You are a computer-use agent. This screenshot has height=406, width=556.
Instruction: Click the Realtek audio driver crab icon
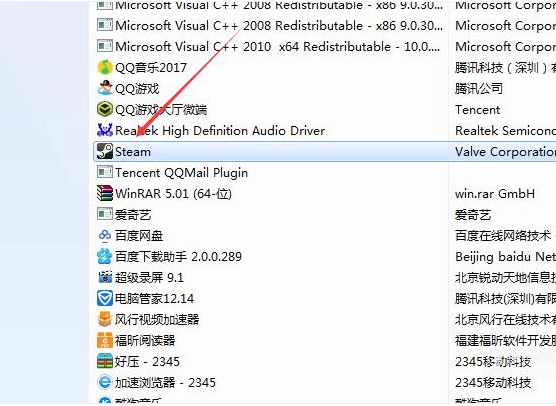click(x=105, y=130)
